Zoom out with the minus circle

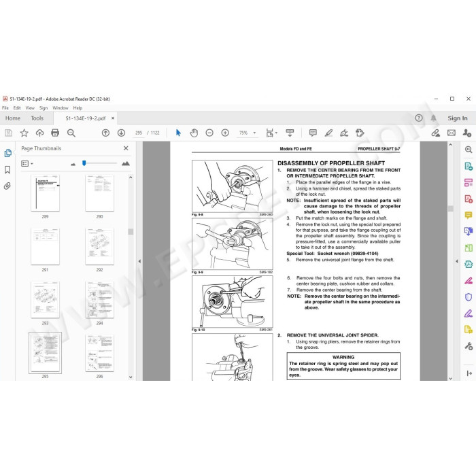pyautogui.click(x=209, y=133)
